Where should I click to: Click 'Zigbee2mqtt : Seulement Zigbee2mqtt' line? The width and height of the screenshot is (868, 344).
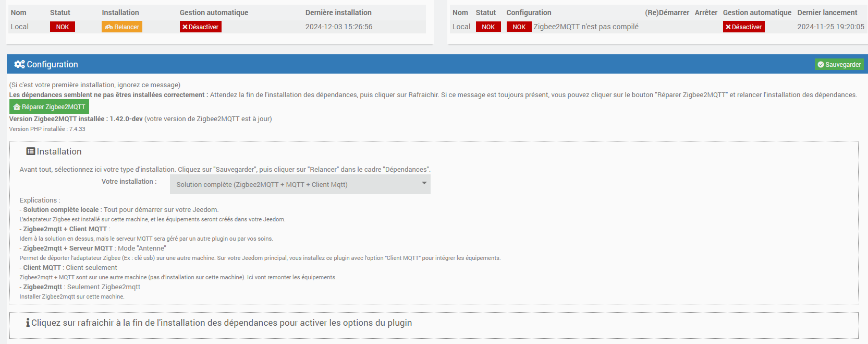tap(80, 287)
